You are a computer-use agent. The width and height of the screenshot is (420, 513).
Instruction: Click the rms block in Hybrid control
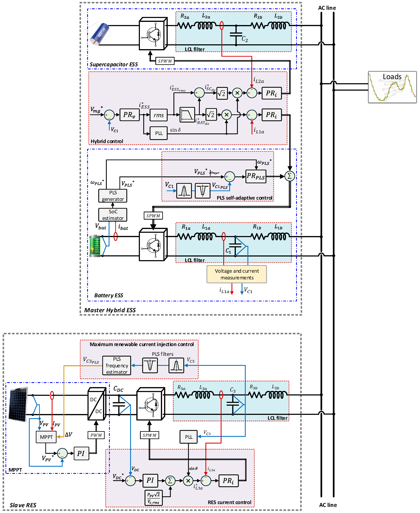pyautogui.click(x=158, y=115)
